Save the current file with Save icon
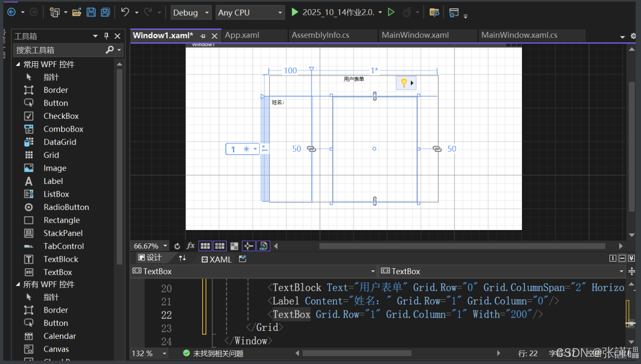The height and width of the screenshot is (364, 641). [91, 12]
